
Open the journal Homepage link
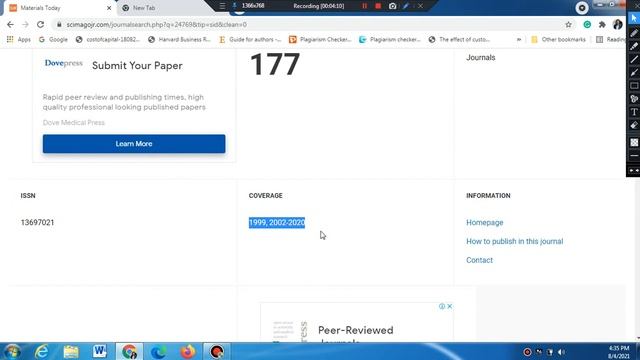tap(484, 222)
